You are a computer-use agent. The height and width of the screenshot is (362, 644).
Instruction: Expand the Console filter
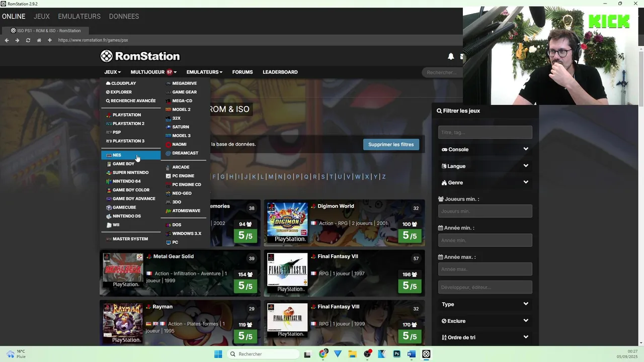pos(485,149)
